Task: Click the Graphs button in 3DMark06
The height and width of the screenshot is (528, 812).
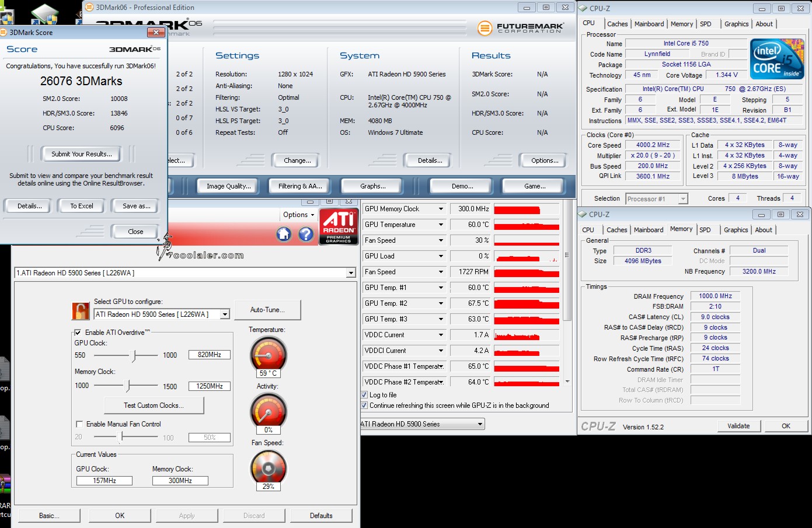Action: [x=373, y=186]
